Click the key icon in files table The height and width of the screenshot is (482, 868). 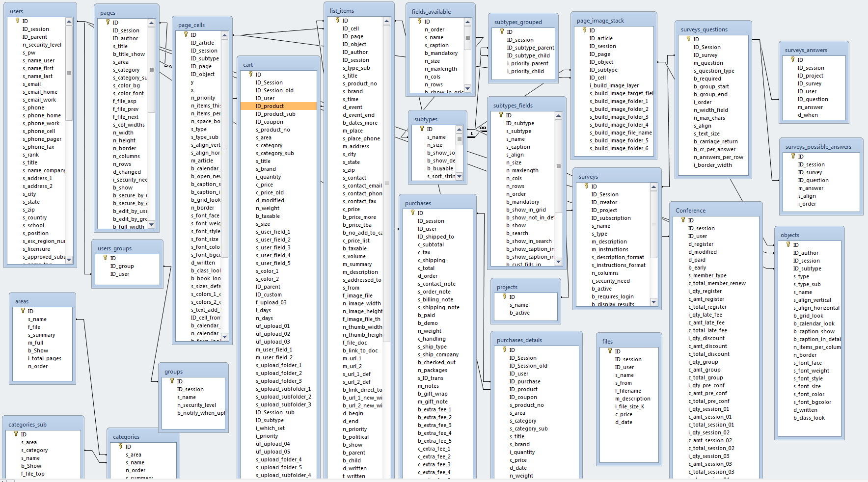pyautogui.click(x=610, y=351)
